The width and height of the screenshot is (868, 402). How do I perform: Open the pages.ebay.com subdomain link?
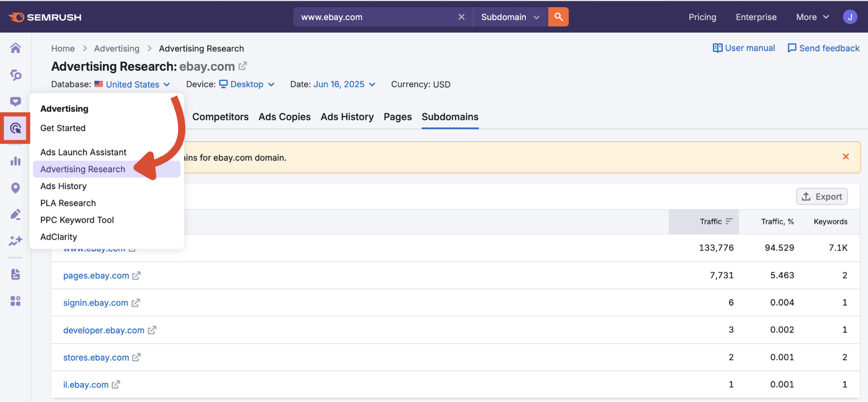tap(96, 276)
